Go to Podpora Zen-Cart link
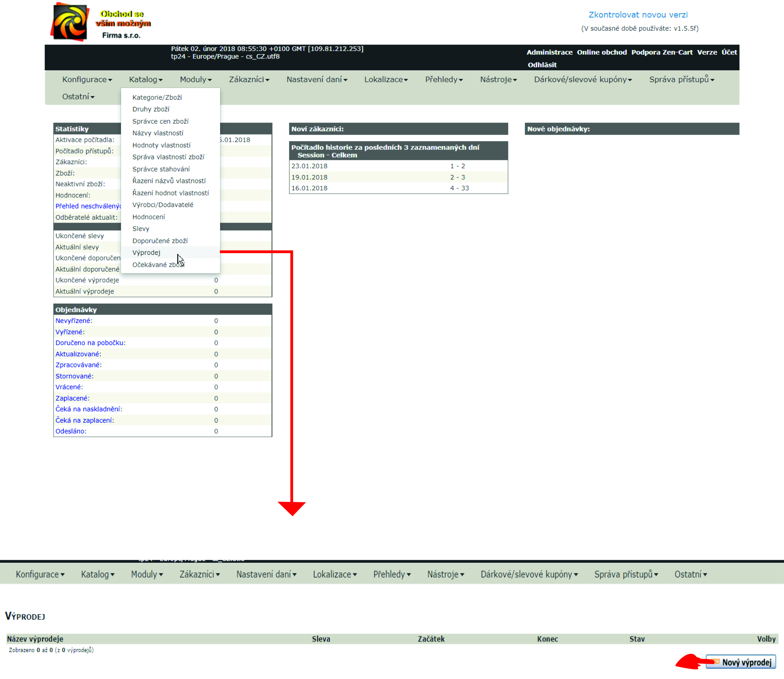Viewport: 784px width, 679px height. click(662, 52)
